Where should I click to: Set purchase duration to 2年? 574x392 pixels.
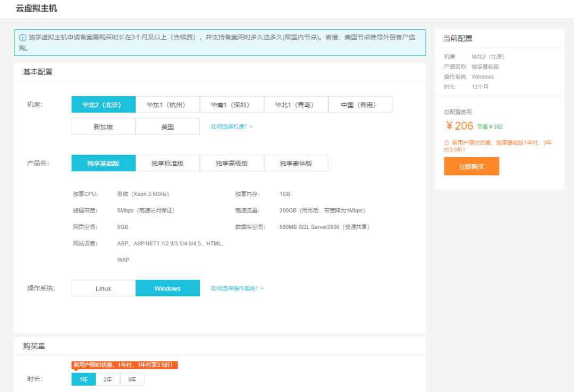pyautogui.click(x=108, y=379)
